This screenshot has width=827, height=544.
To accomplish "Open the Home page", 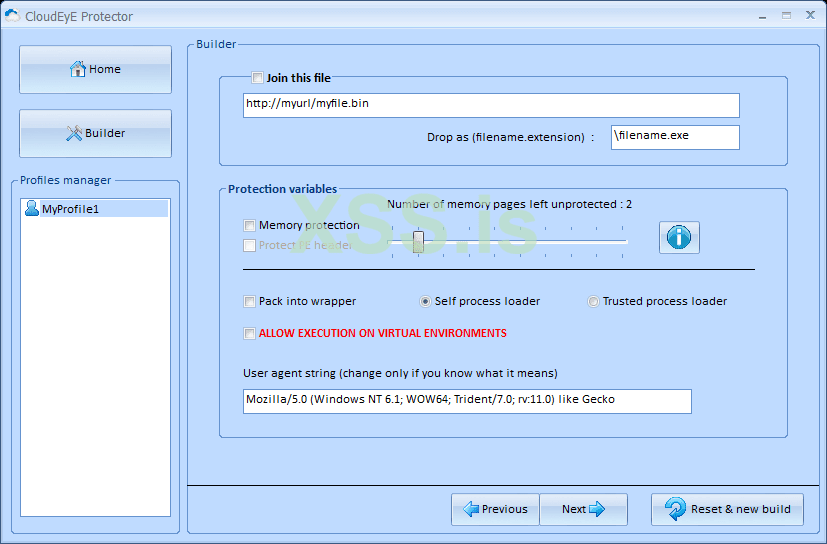I will tap(95, 69).
